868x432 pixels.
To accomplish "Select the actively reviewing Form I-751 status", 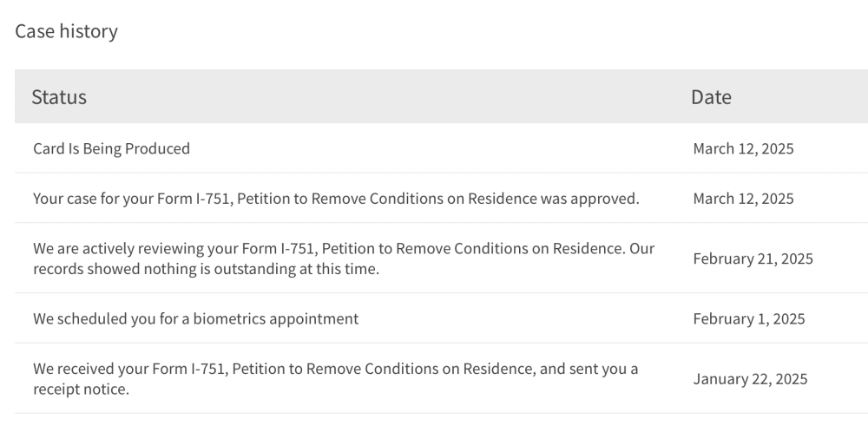I will [344, 259].
